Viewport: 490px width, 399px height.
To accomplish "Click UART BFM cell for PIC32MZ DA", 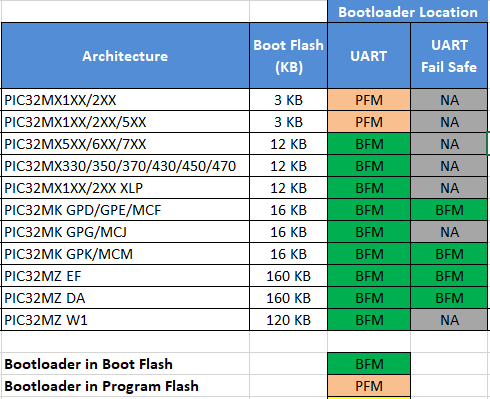I will point(369,298).
